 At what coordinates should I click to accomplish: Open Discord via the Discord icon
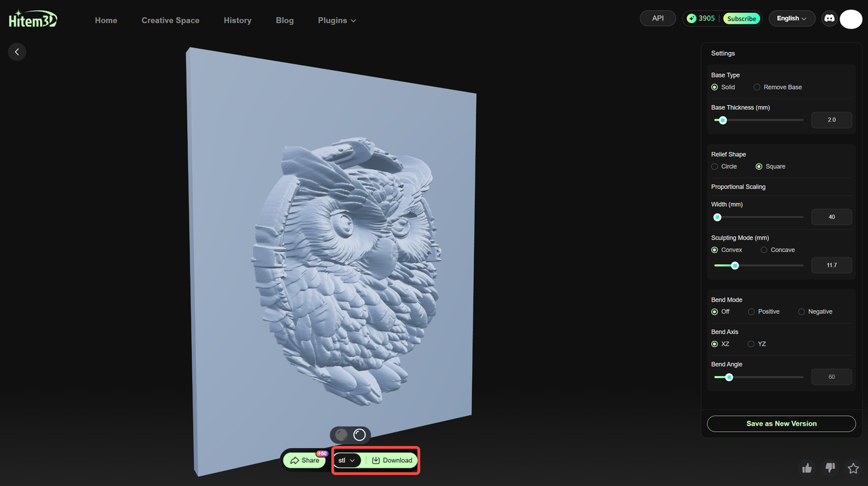tap(829, 18)
